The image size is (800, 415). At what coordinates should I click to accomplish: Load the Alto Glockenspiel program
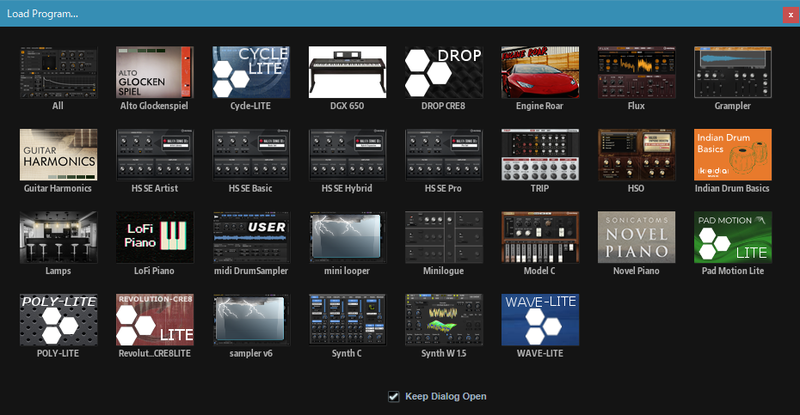point(155,72)
